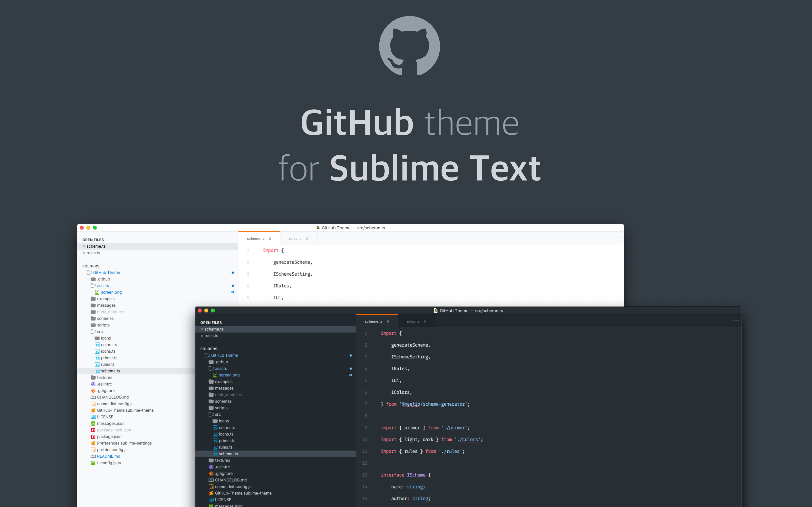Viewport: 812px width, 507px height.
Task: Close the rules.ts tab in the light window
Action: tap(307, 238)
